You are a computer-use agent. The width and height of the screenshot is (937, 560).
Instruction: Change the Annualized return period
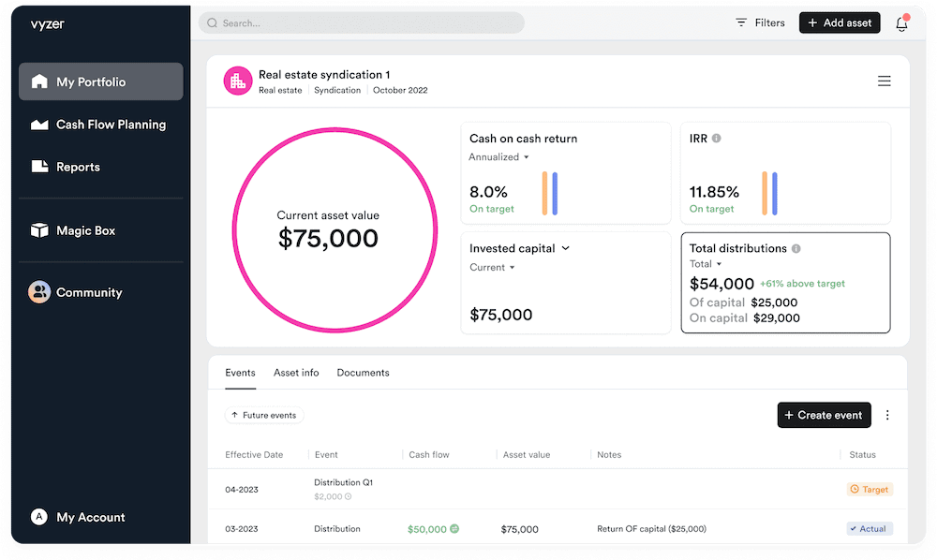pyautogui.click(x=497, y=157)
